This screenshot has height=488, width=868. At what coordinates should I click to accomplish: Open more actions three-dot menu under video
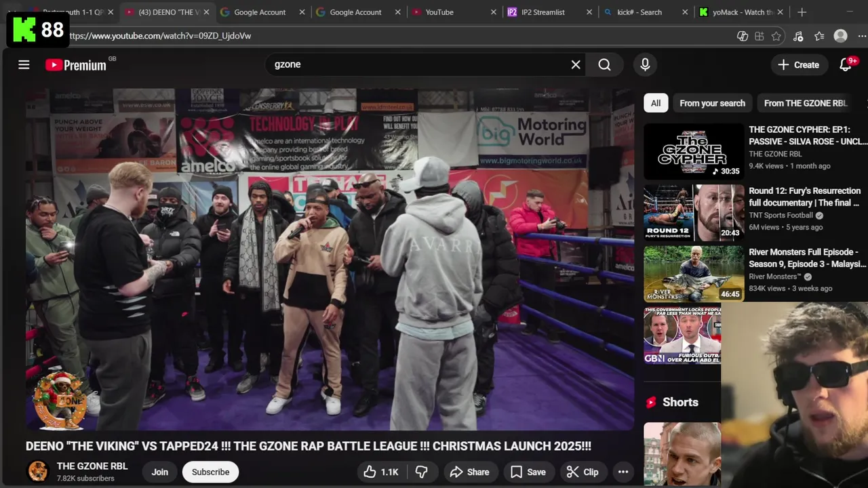(x=623, y=472)
